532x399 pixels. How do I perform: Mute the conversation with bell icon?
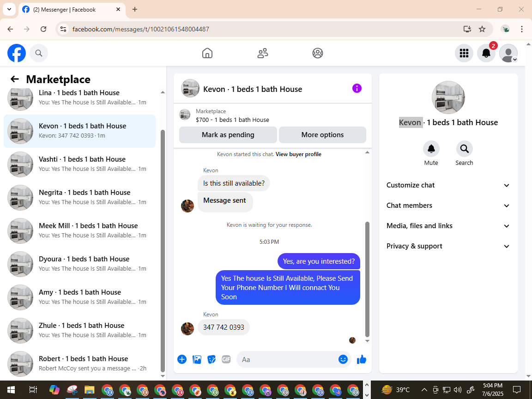[x=431, y=149]
